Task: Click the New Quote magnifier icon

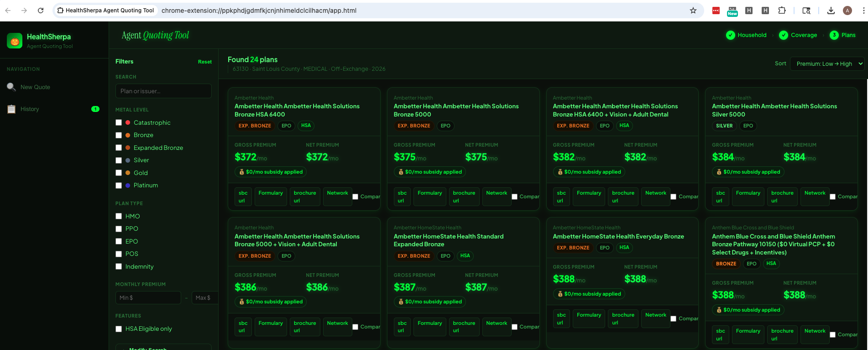Action: [11, 87]
